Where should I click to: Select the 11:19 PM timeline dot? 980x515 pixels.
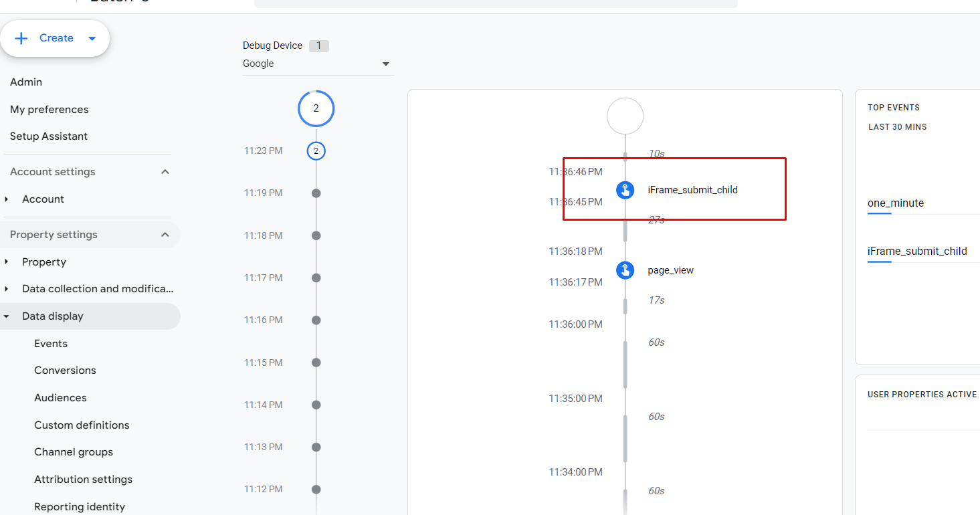(316, 193)
